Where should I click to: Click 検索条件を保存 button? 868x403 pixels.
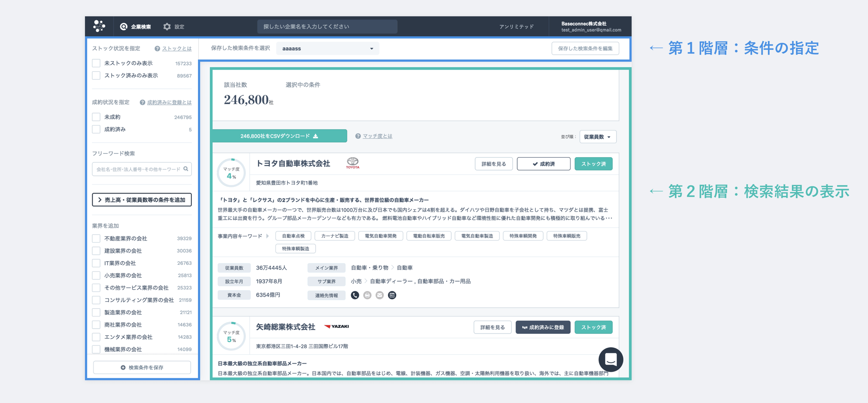click(142, 368)
